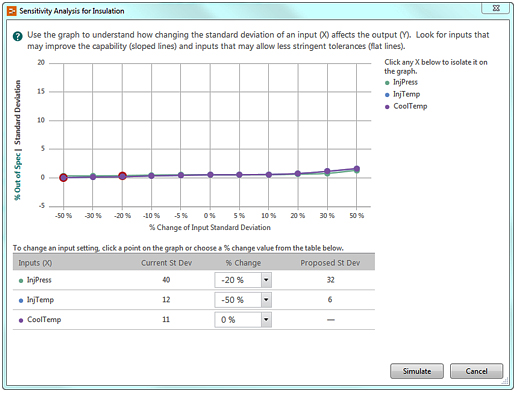Isolate InjPress in the graph legend
The image size is (517, 394).
[405, 82]
